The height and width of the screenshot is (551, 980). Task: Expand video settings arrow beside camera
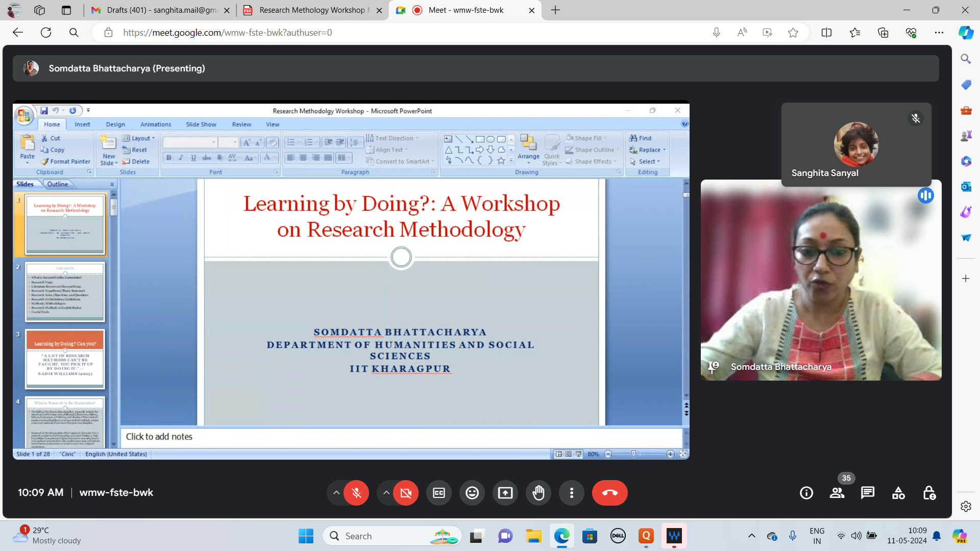[x=386, y=493]
